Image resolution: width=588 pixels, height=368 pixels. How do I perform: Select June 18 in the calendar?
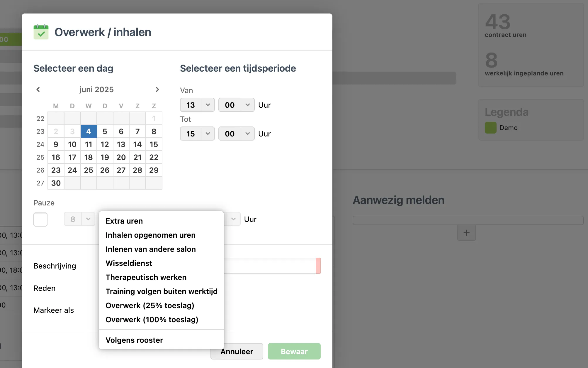89,157
